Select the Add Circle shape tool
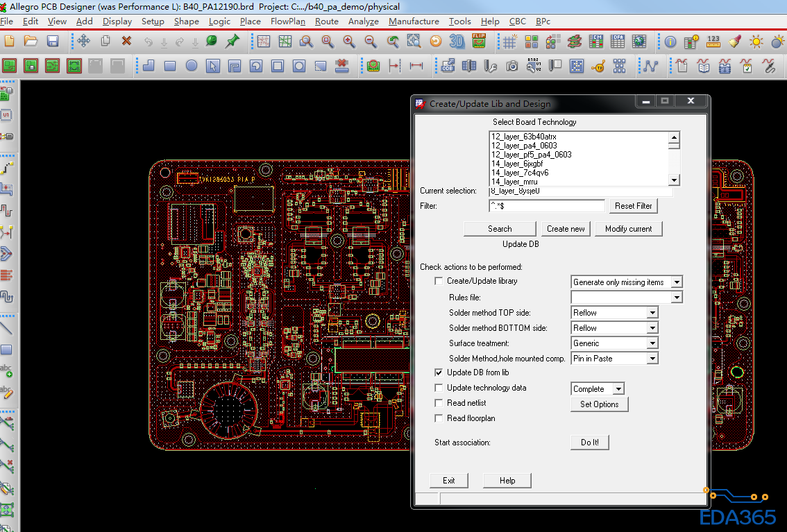787x532 pixels. pyautogui.click(x=192, y=67)
